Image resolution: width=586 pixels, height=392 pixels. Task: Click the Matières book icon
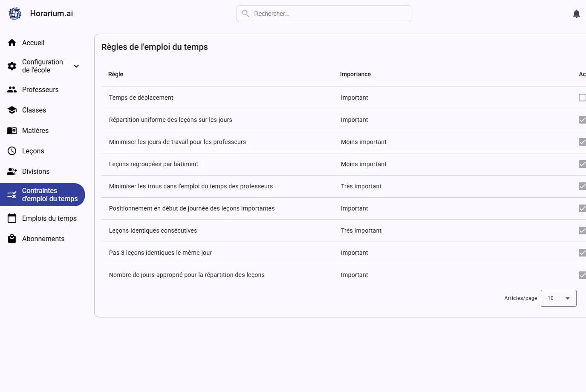pos(12,130)
